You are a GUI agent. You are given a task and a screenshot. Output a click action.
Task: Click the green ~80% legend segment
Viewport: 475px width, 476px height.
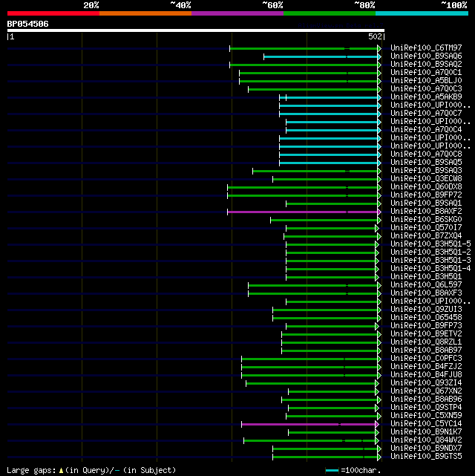tap(330, 13)
